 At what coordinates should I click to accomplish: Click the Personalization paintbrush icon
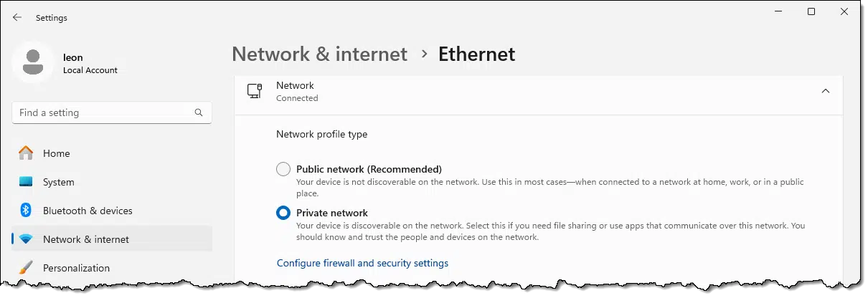tap(26, 268)
